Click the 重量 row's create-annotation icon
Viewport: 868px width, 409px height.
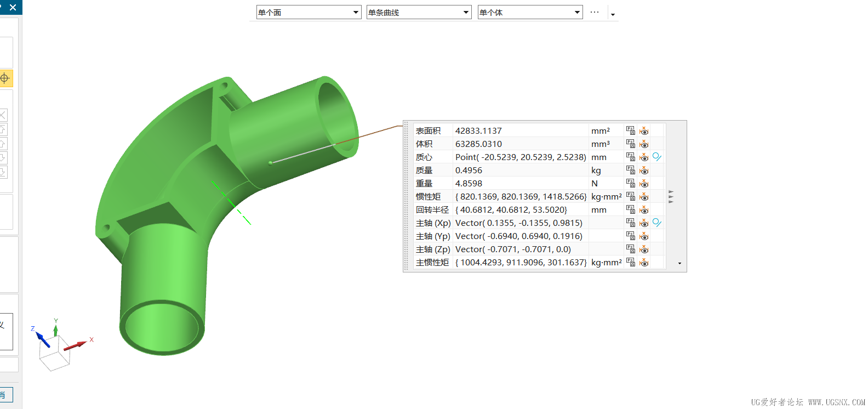[631, 183]
